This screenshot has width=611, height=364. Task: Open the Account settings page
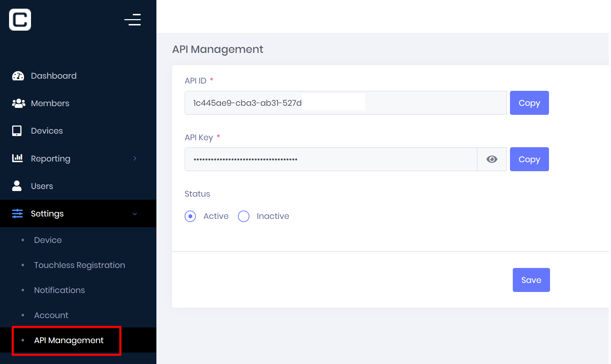51,315
